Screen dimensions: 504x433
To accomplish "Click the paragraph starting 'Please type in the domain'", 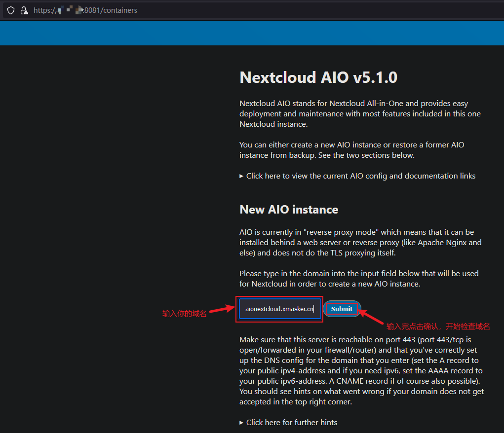I will tap(359, 279).
